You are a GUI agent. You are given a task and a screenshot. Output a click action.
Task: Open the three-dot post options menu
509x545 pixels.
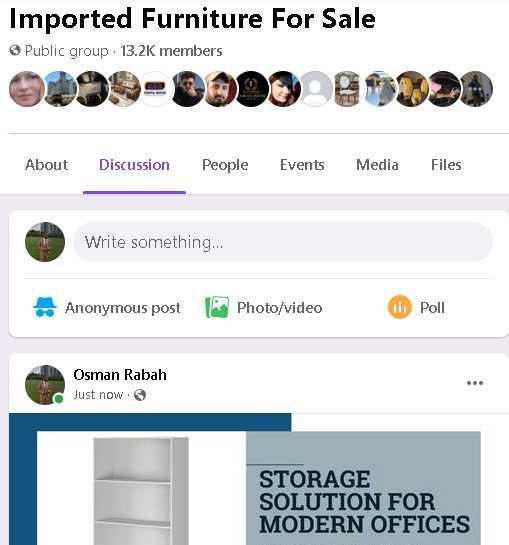tap(475, 383)
